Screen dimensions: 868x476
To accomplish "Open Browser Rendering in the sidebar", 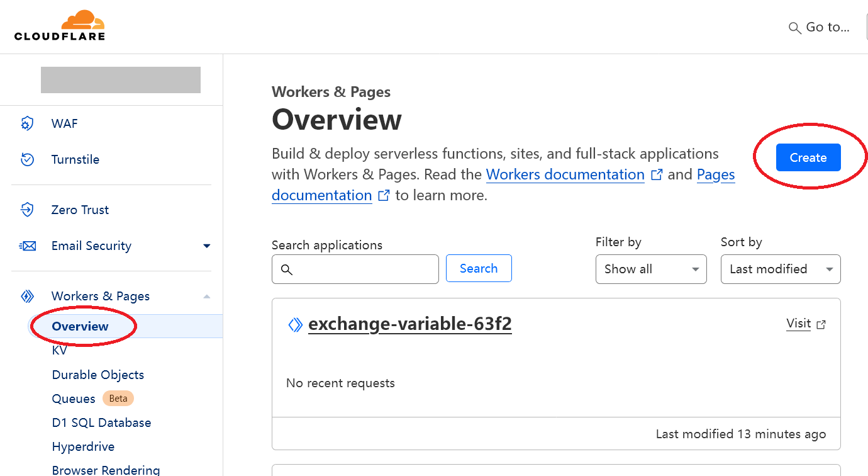I will click(x=106, y=470).
